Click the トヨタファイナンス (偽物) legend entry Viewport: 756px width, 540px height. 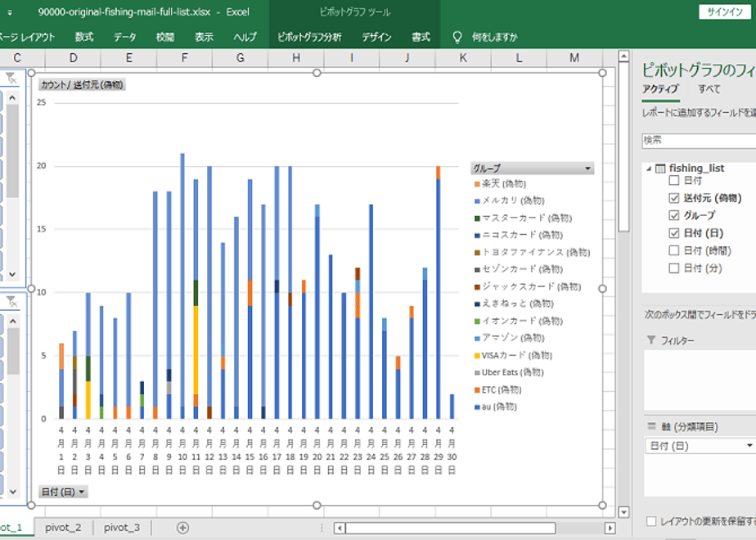coord(533,252)
